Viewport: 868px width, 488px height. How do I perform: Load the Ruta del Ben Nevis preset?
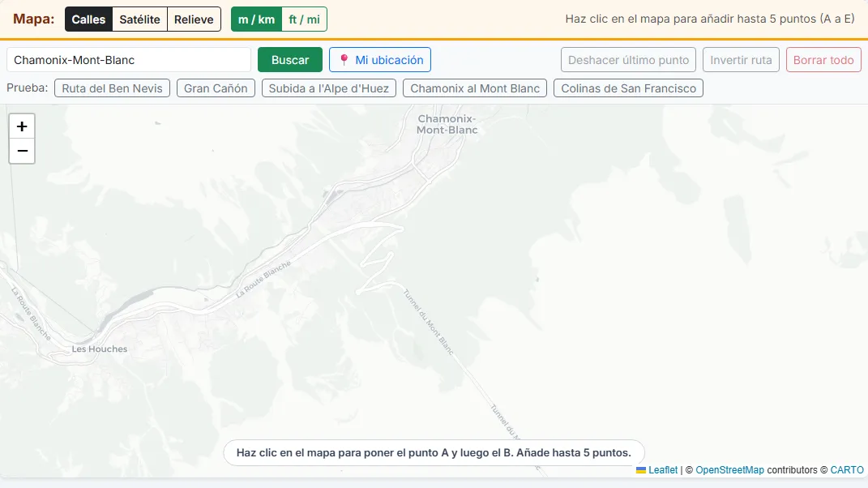[113, 88]
